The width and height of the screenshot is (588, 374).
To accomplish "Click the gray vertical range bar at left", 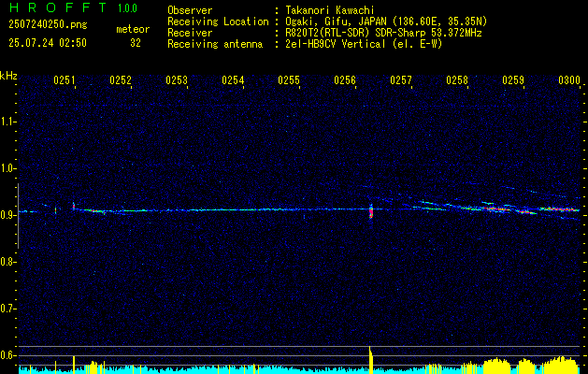I will coord(18,216).
